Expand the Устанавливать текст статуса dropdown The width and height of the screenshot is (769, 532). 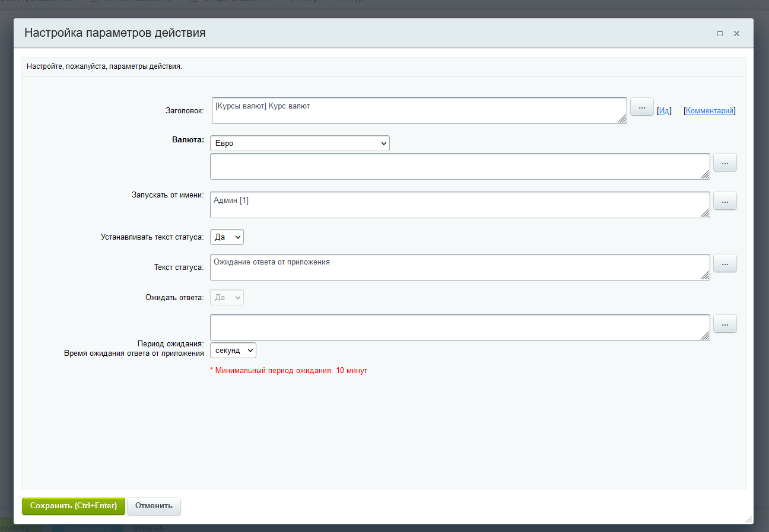click(227, 237)
